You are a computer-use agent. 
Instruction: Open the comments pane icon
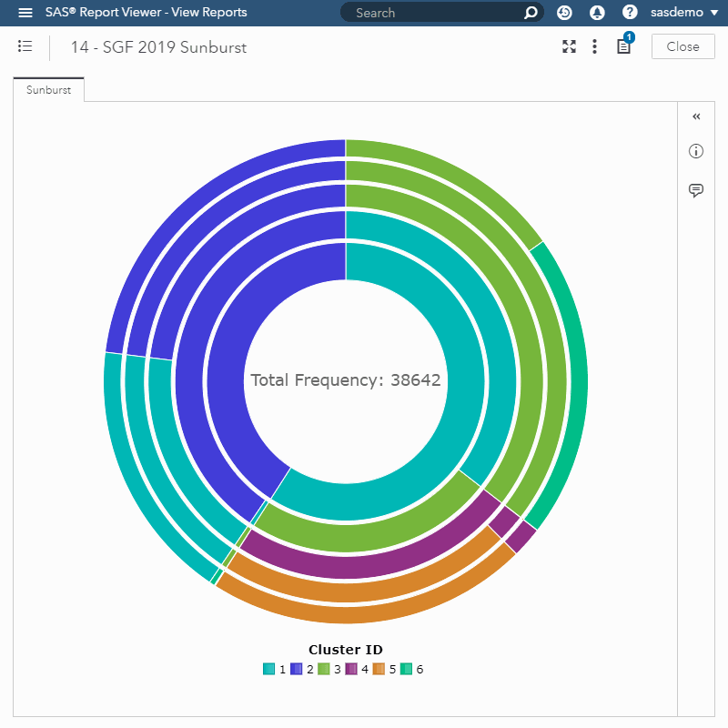pos(696,190)
